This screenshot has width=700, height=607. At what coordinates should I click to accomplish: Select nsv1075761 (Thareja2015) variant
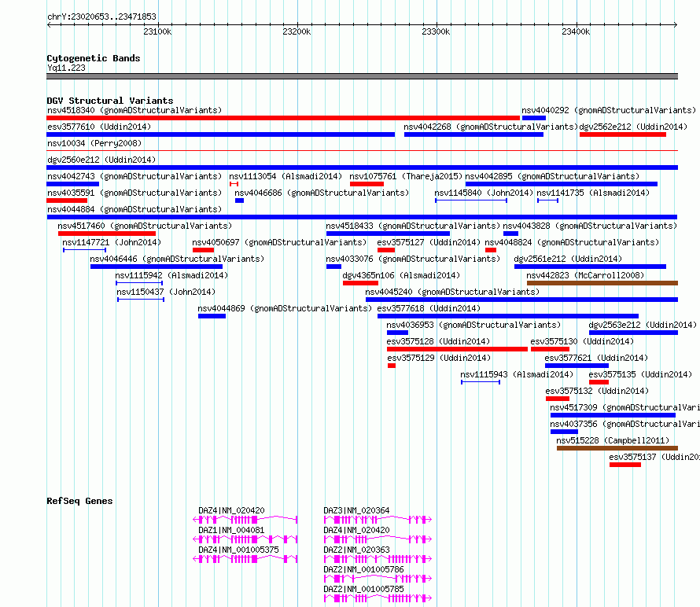click(406, 176)
